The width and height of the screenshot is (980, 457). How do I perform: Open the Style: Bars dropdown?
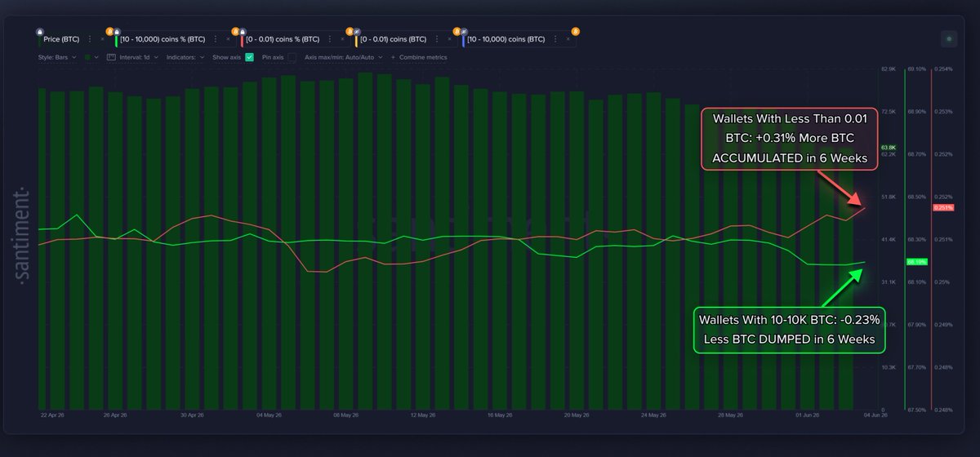57,57
